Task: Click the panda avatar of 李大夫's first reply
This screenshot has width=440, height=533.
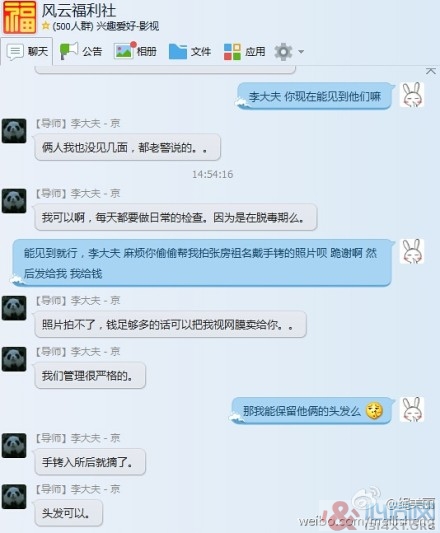Action: 14,131
